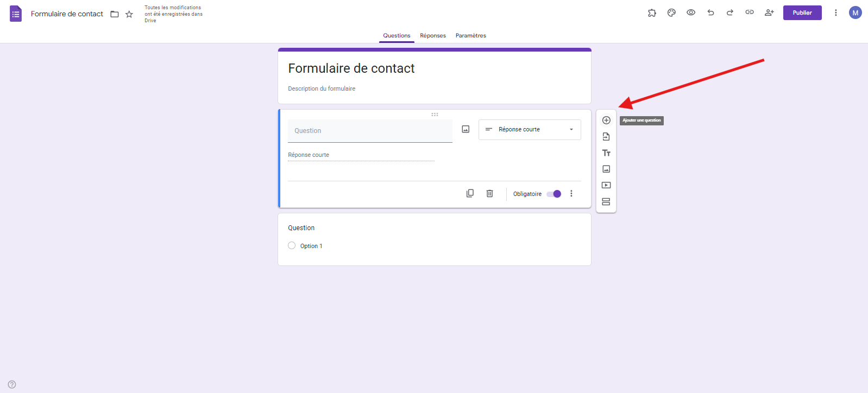Duplicate the current question
The image size is (868, 393).
(470, 194)
